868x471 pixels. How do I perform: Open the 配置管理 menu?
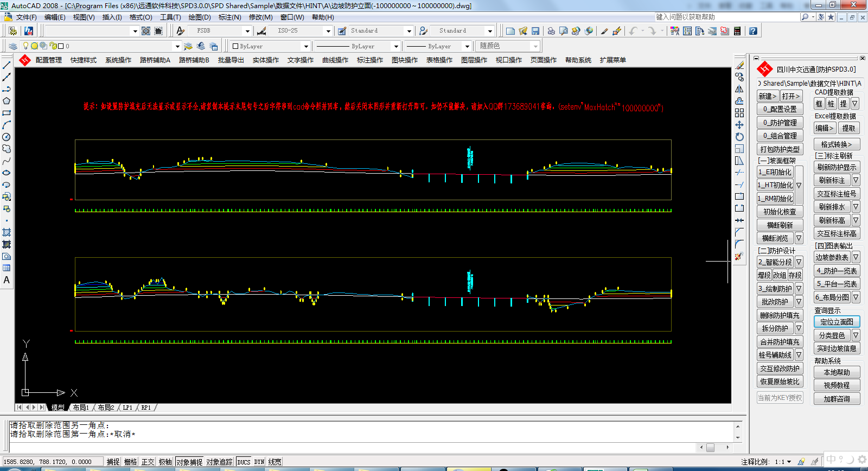49,60
